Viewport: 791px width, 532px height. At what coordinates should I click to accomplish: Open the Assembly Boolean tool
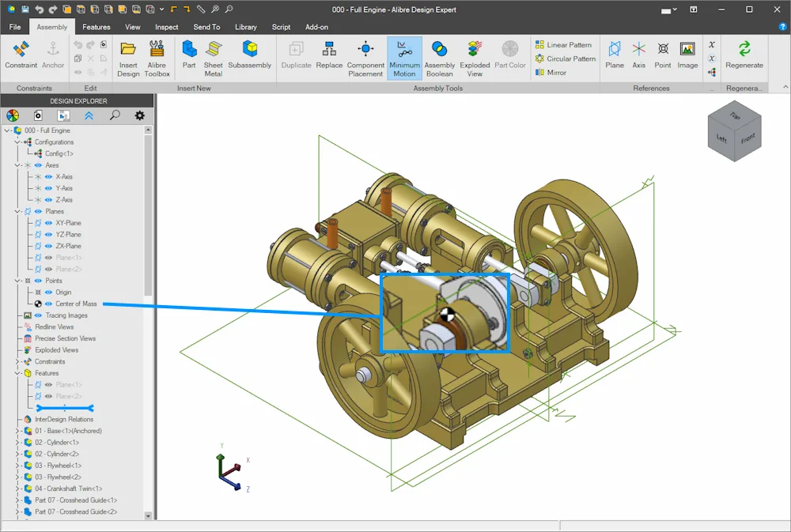pyautogui.click(x=439, y=58)
